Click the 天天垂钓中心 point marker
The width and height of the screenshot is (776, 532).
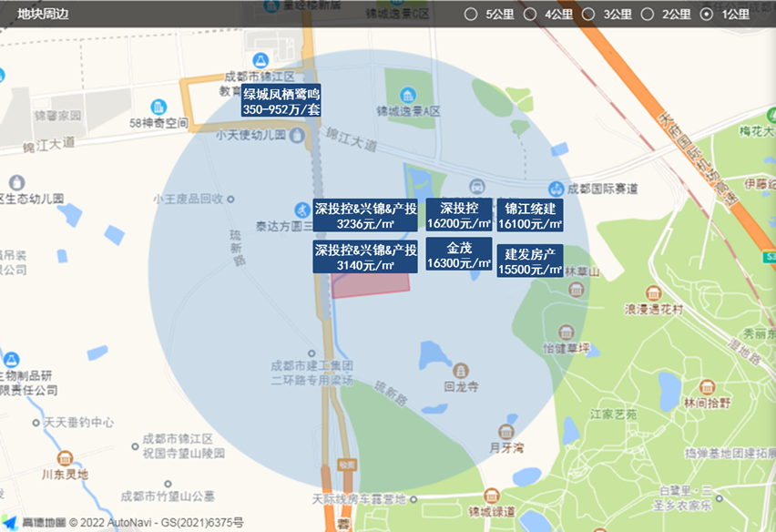click(x=36, y=423)
